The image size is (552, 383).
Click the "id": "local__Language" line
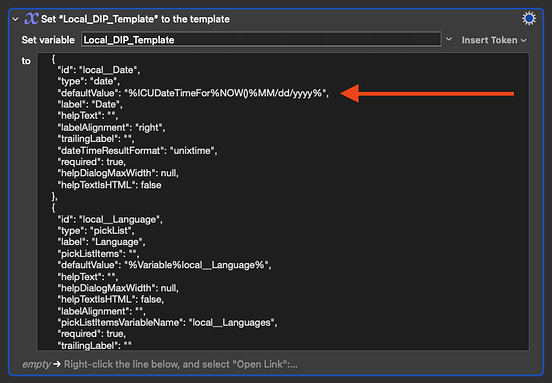tap(110, 220)
